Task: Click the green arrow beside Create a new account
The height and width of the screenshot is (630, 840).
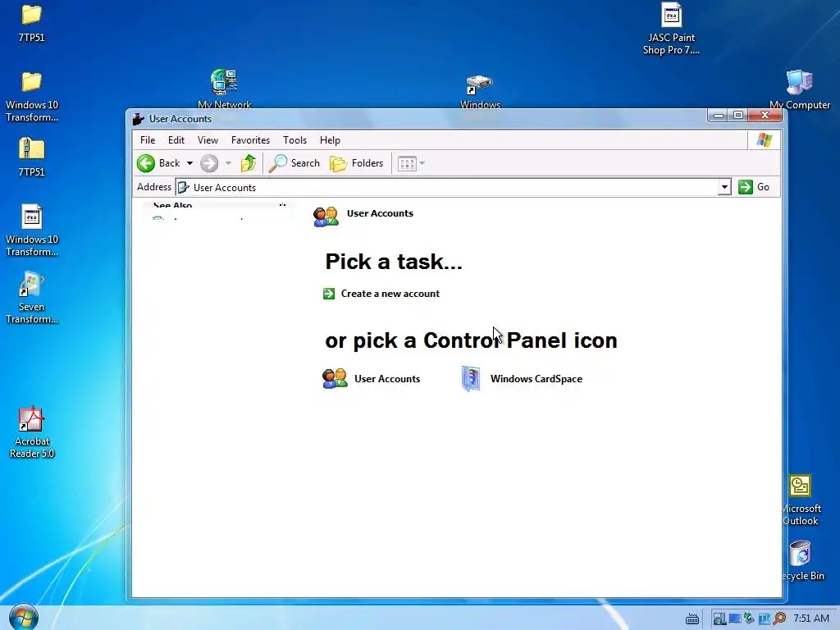Action: (x=329, y=294)
